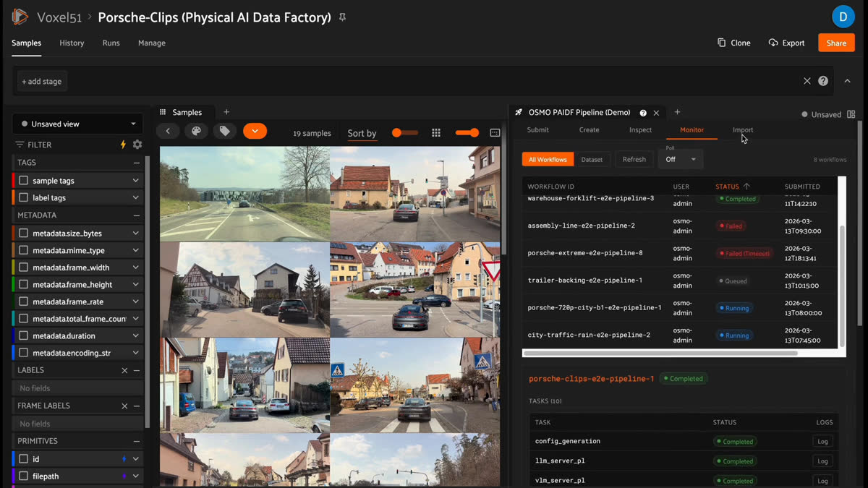Open help for OSMO PAIDF Pipeline panel
The height and width of the screenshot is (488, 868).
click(x=643, y=113)
